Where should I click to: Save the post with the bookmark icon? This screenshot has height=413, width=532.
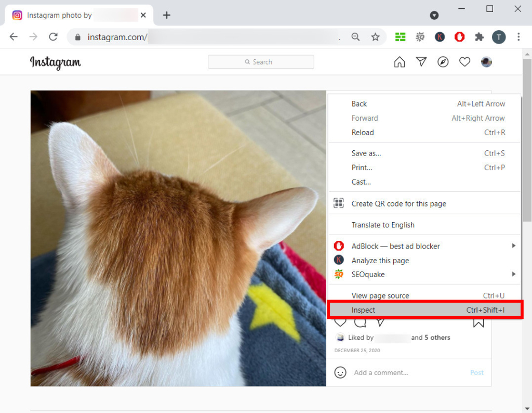click(478, 321)
